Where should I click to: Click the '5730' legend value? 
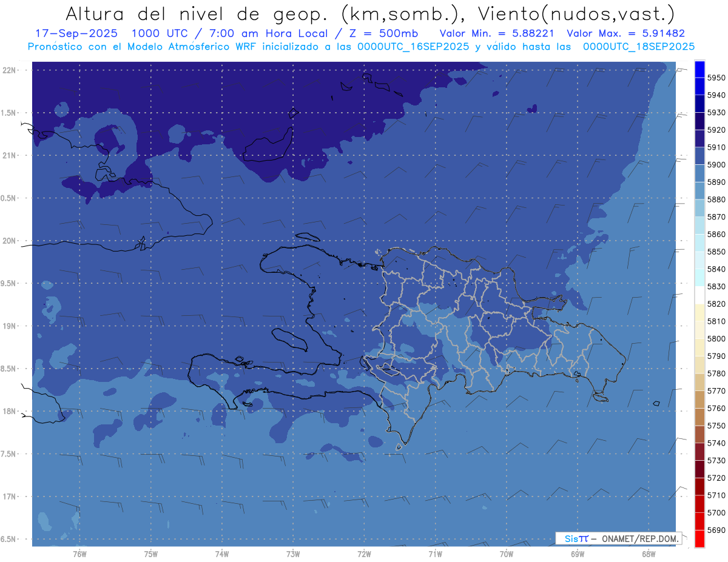pos(716,461)
